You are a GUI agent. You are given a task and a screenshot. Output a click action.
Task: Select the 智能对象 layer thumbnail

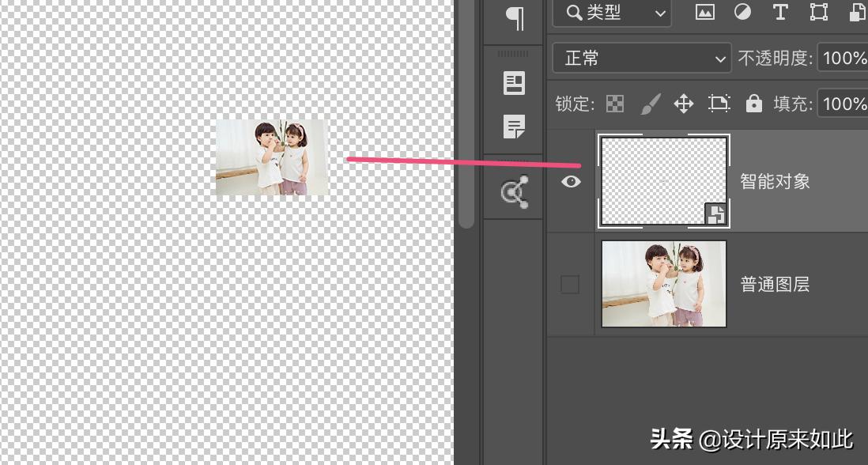[x=664, y=181]
